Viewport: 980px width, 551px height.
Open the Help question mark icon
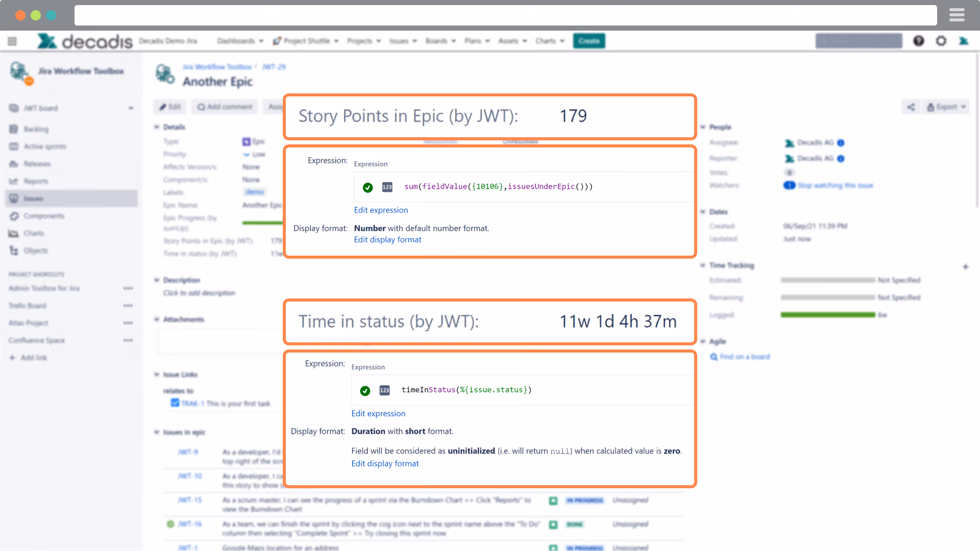tap(919, 41)
